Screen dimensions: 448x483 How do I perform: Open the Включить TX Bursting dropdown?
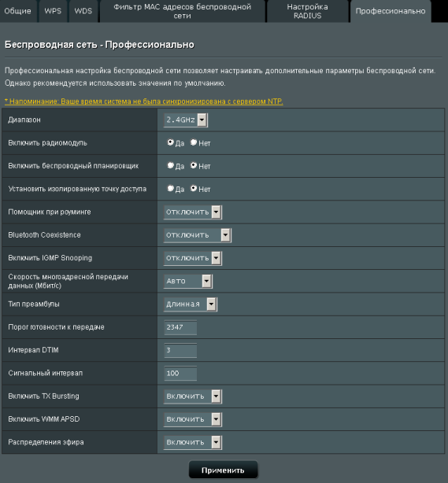pos(193,396)
